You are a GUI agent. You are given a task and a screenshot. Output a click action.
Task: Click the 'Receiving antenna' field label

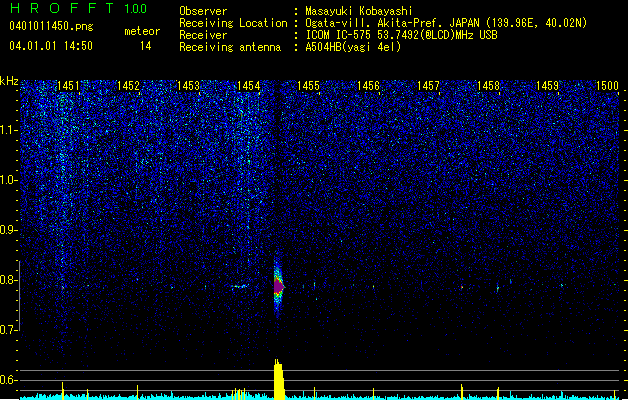point(230,47)
